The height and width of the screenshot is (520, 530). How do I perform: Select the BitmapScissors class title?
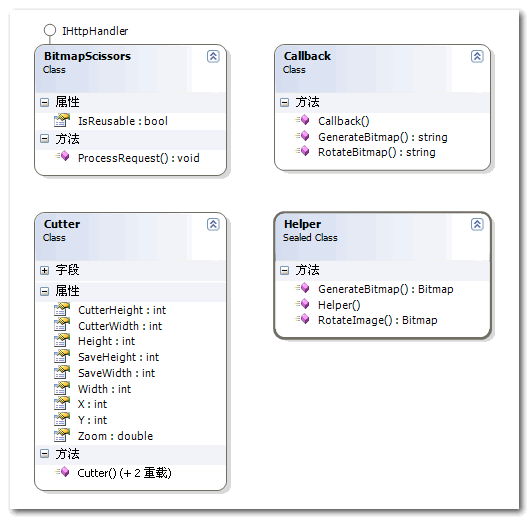coord(87,56)
